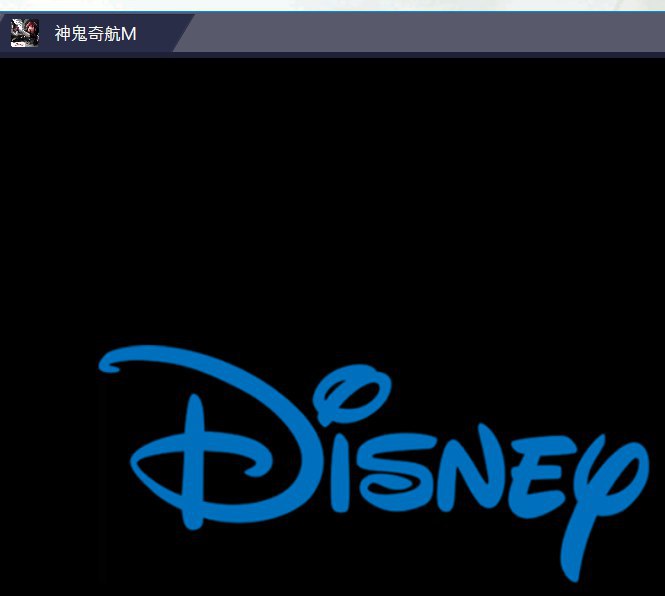Click the 神鬼奇航M game icon in tab
Screen dimensions: 665x596
(25, 33)
